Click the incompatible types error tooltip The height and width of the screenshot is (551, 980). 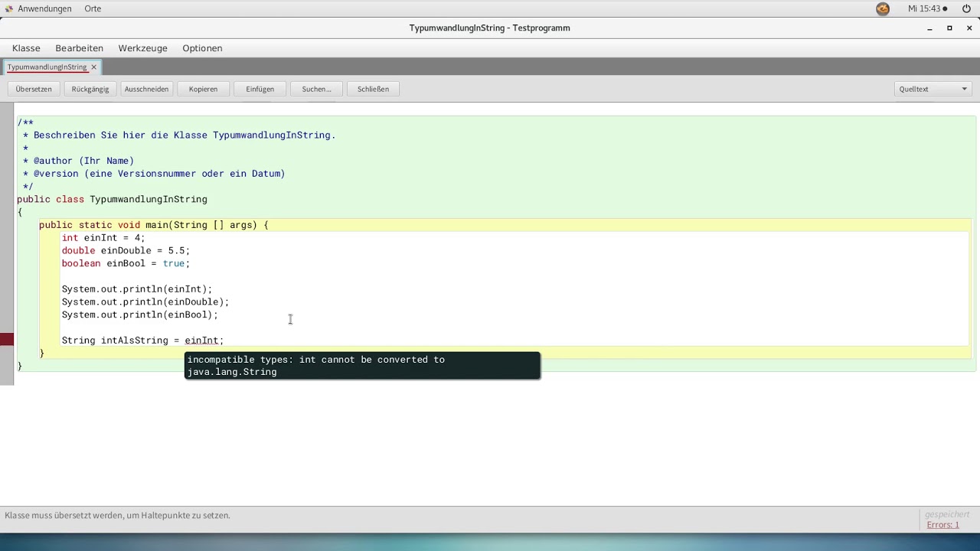362,366
